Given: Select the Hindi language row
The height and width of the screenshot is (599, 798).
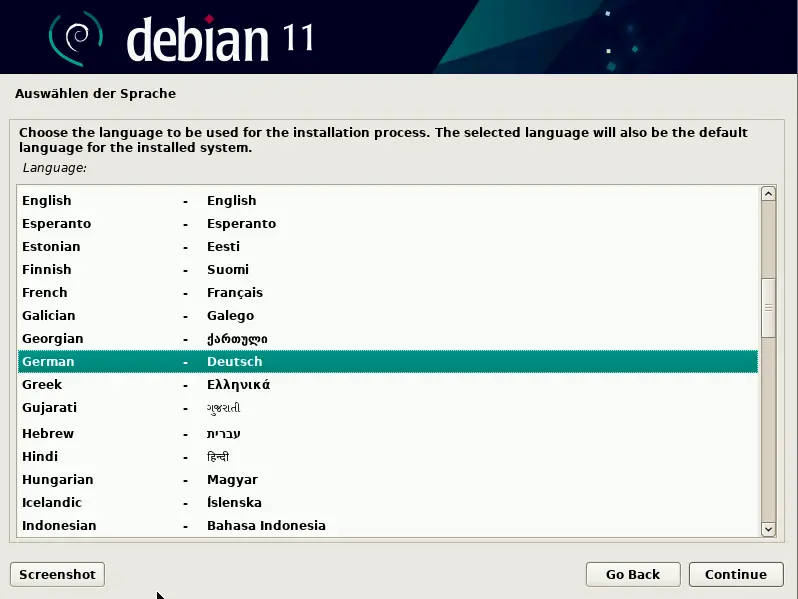Looking at the screenshot, I should 388,457.
